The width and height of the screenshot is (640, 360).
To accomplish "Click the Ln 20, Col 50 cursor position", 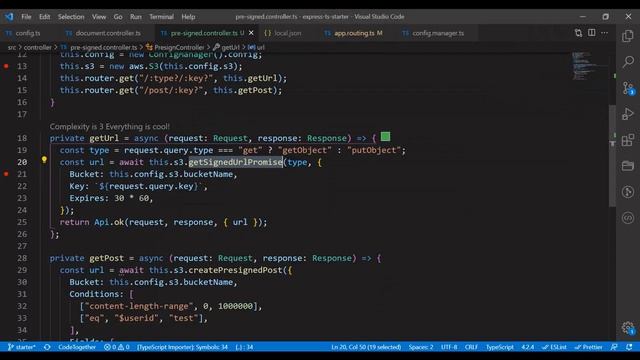I will point(366,347).
